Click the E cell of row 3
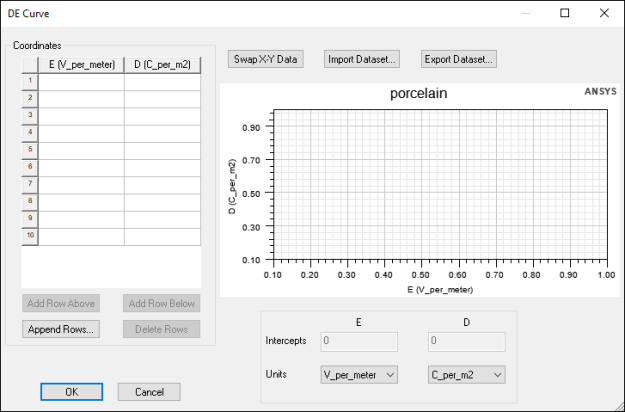Screen dimensions: 625x412 click(81, 116)
